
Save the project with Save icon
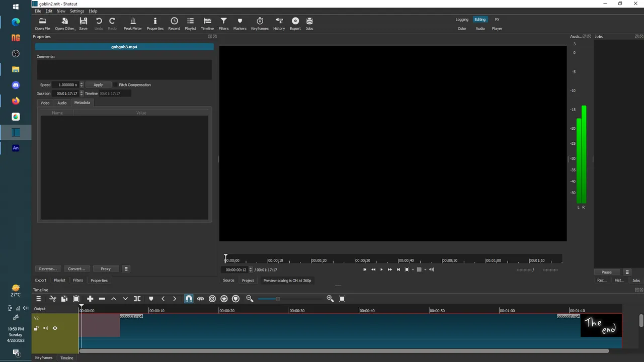tap(83, 24)
